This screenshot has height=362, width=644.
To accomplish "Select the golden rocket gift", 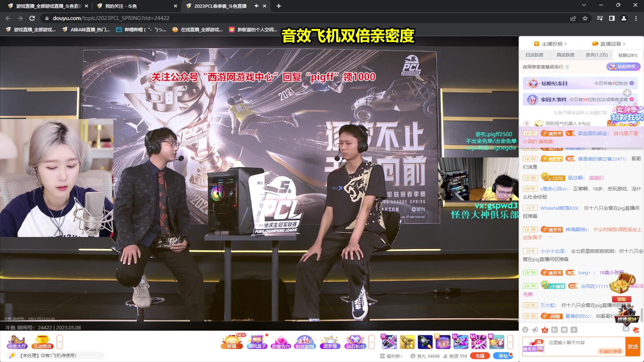I will pyautogui.click(x=407, y=342).
